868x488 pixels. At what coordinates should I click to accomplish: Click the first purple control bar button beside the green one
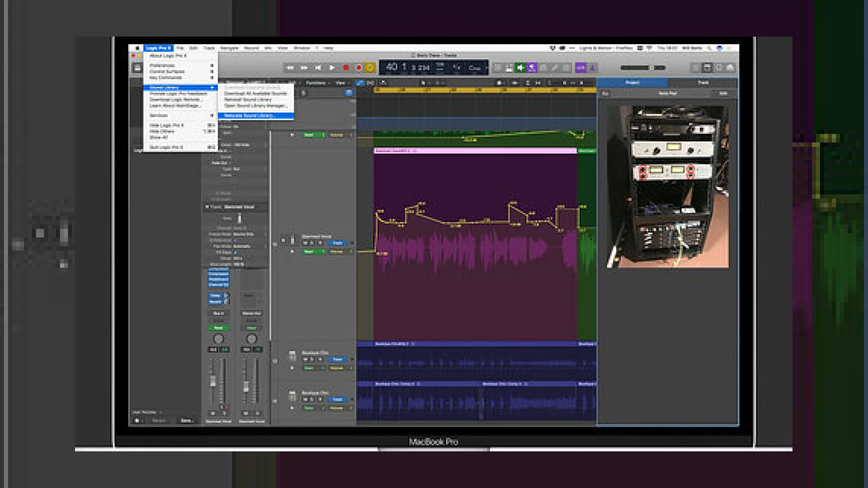coord(532,68)
